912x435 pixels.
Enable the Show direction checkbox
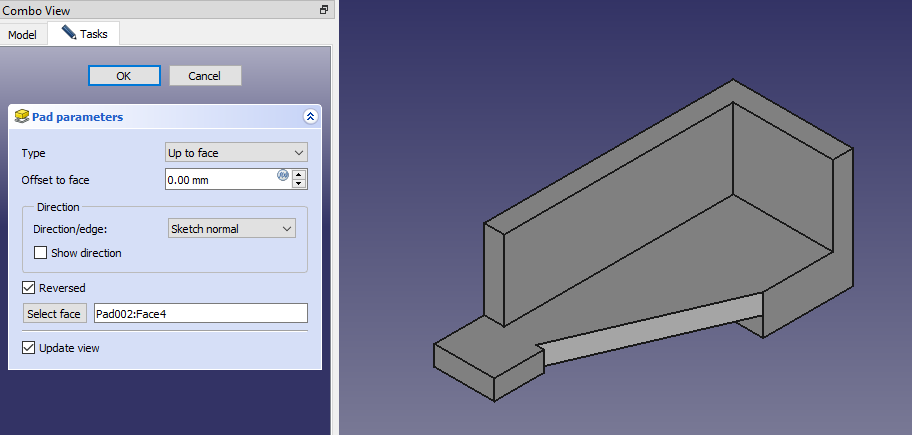coord(41,253)
